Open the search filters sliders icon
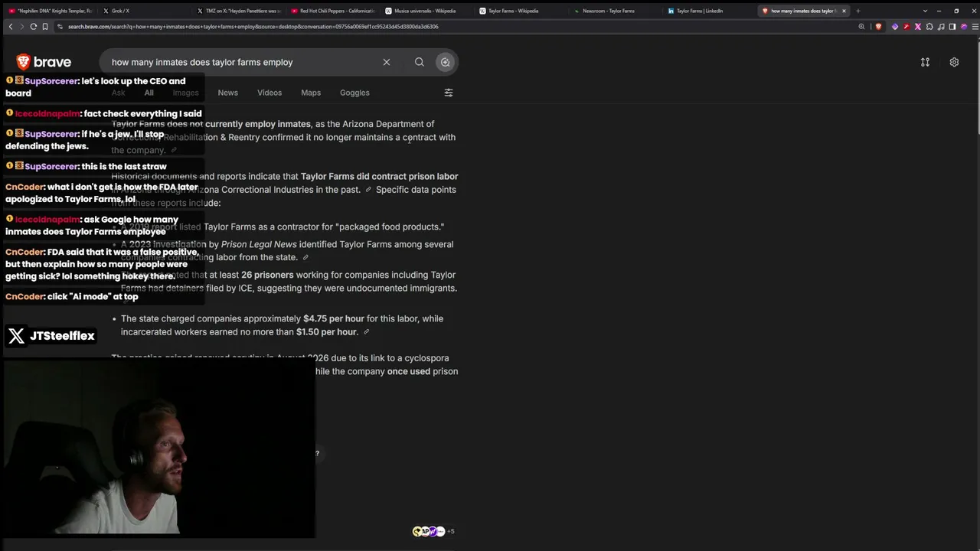Screen dimensions: 980x551 click(x=449, y=93)
